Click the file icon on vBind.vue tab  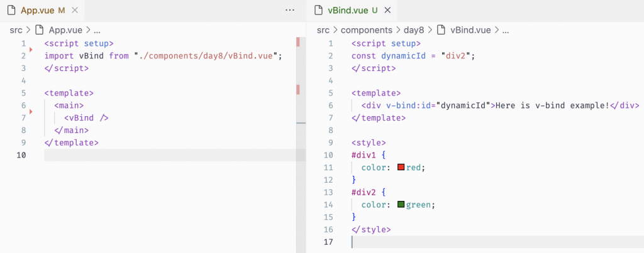click(318, 11)
